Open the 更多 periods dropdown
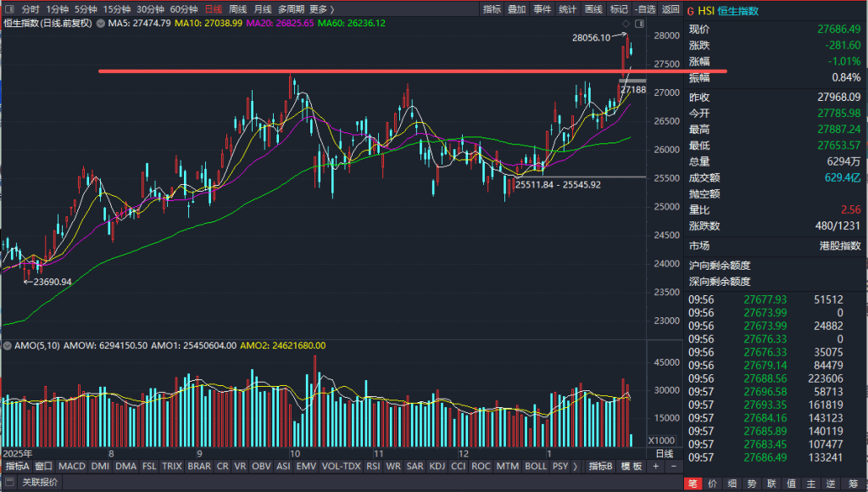 (322, 9)
